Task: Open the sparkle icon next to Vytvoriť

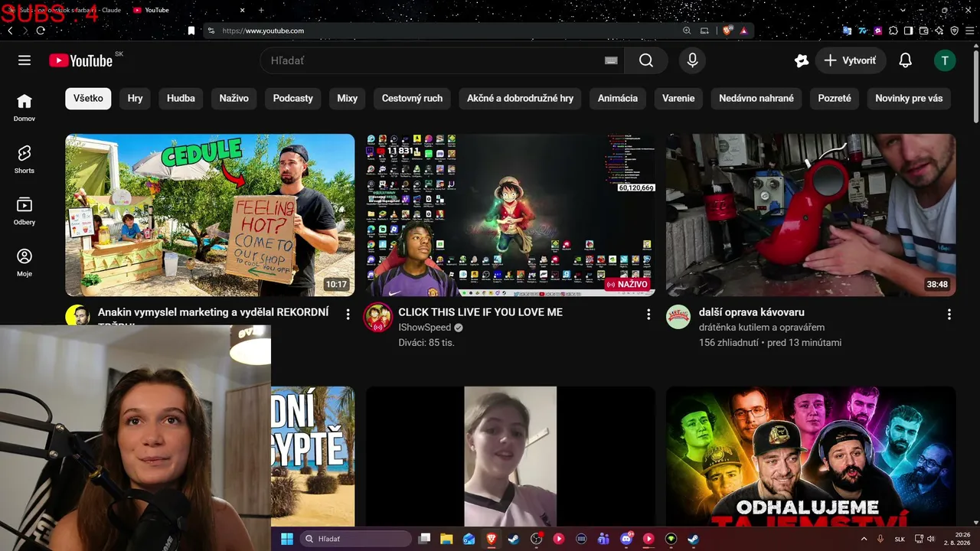Action: click(x=802, y=60)
